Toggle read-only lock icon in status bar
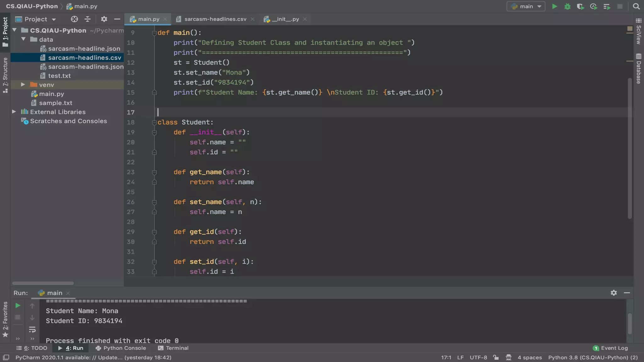The image size is (644, 362). [496, 357]
